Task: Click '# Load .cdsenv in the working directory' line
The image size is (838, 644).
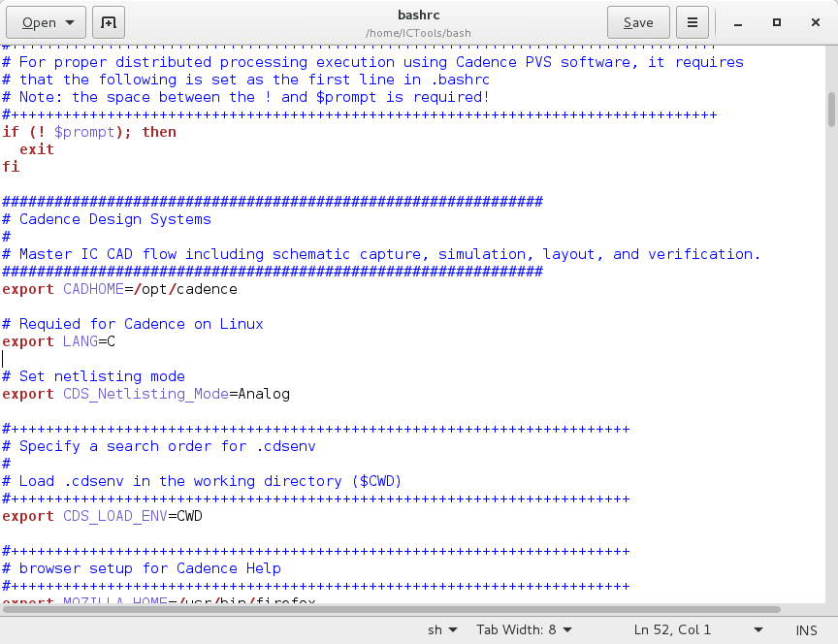Action: (x=202, y=481)
